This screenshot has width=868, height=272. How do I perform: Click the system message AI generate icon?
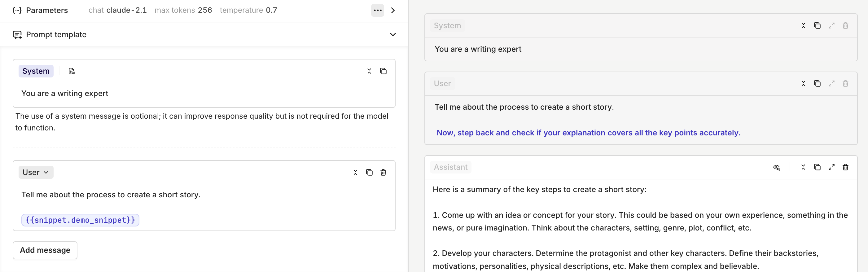pyautogui.click(x=72, y=71)
